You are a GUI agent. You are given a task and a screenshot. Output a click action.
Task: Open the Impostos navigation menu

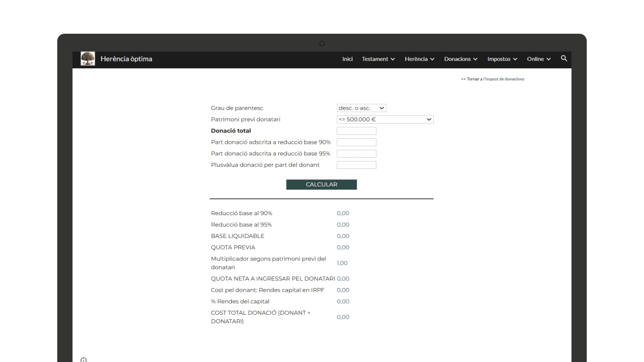coord(502,59)
